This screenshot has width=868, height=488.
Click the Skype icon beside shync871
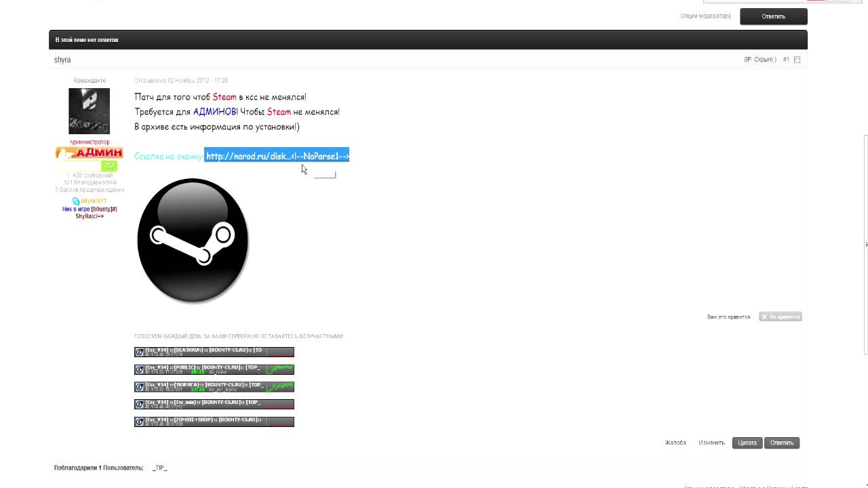pos(76,201)
